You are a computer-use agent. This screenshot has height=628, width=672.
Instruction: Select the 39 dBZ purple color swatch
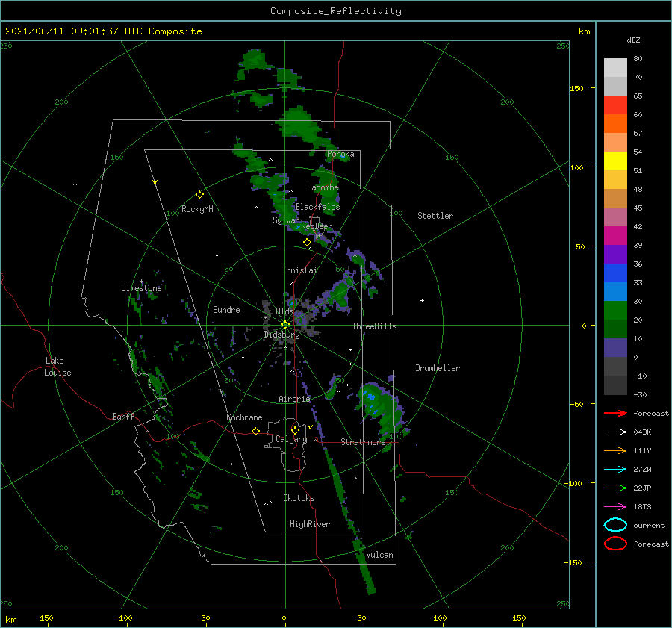615,254
